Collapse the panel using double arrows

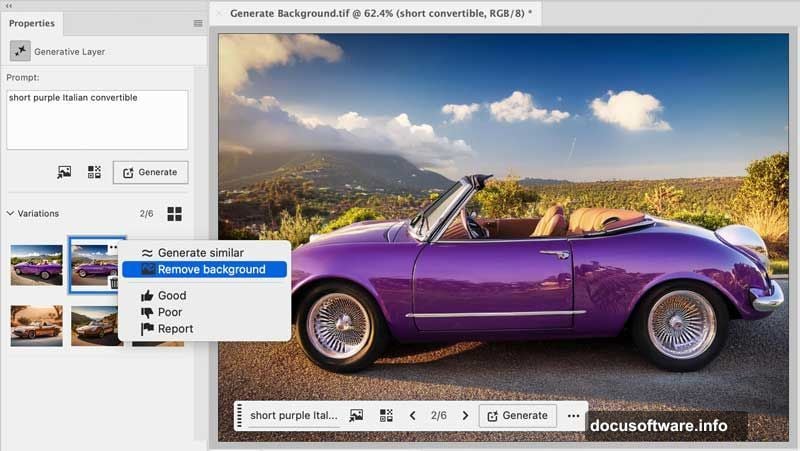9,5
